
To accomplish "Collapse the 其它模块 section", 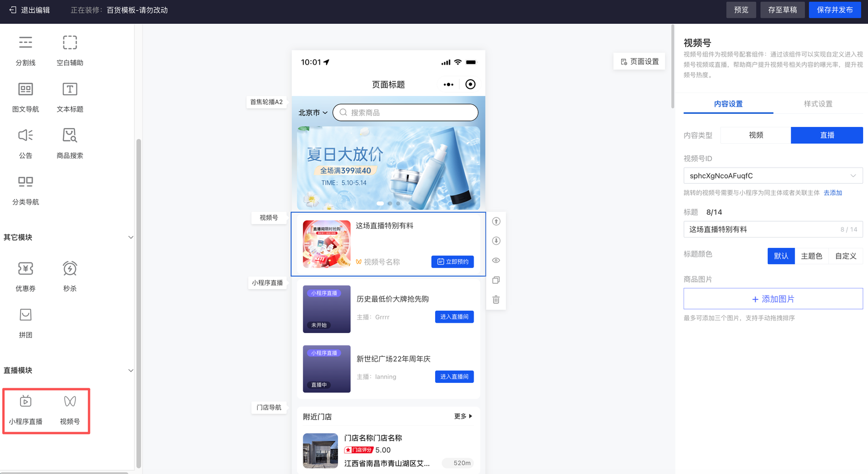I will tap(130, 238).
